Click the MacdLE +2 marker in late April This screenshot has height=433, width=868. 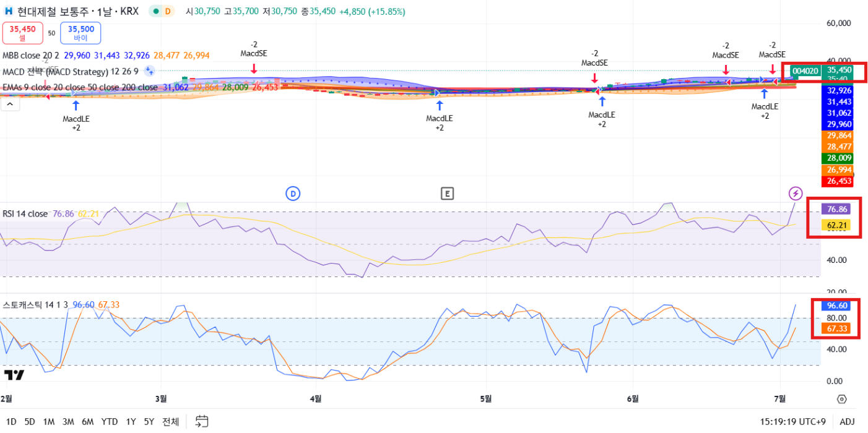[439, 117]
